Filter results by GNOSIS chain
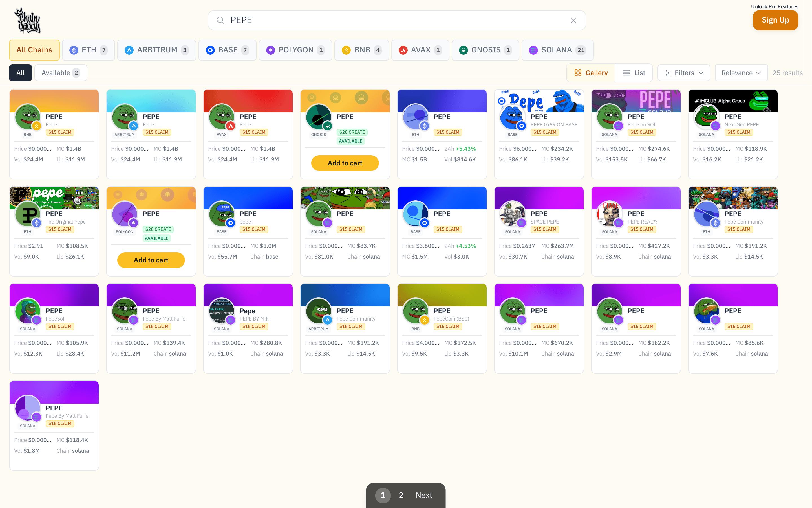 pyautogui.click(x=485, y=50)
